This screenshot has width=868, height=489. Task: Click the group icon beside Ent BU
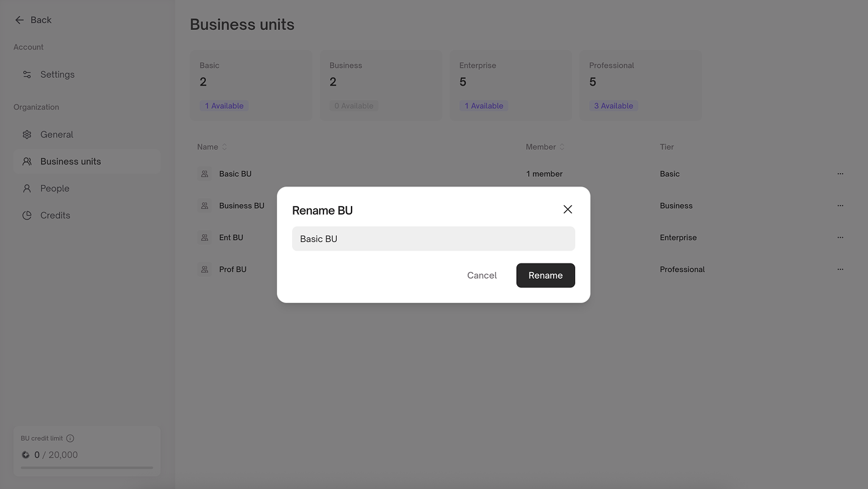pyautogui.click(x=205, y=237)
